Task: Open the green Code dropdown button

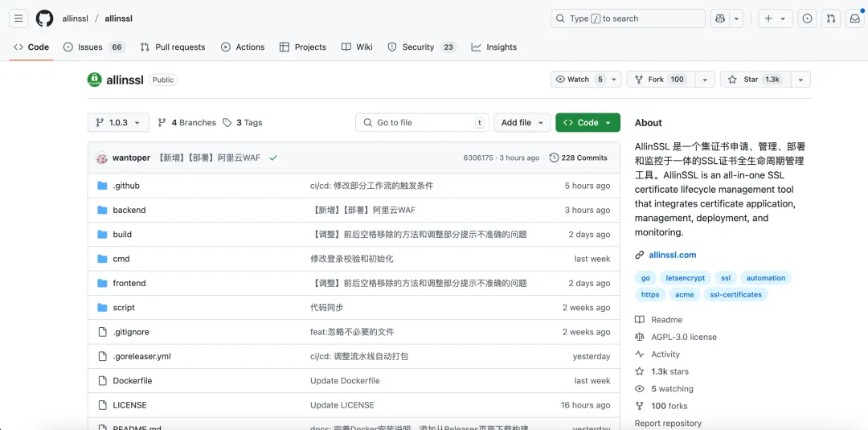Action: tap(588, 123)
